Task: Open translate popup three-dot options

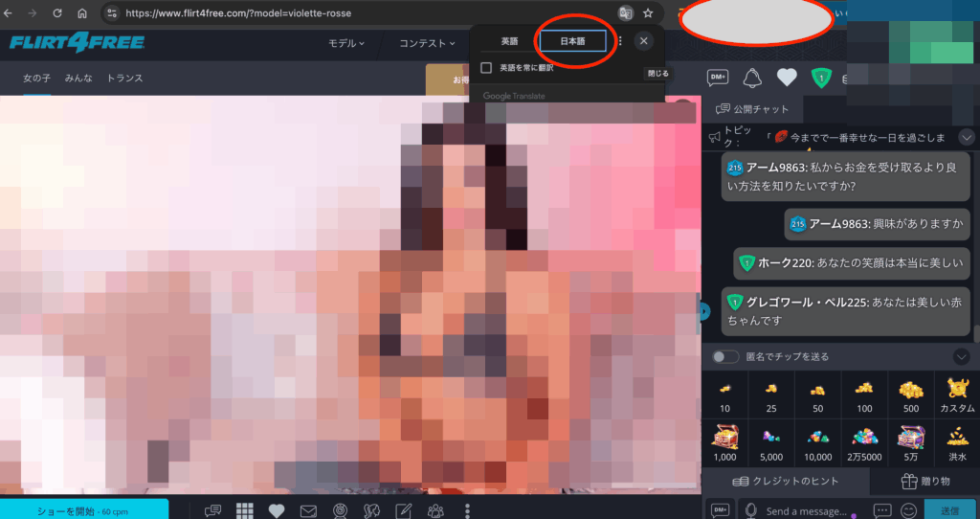Action: click(620, 40)
